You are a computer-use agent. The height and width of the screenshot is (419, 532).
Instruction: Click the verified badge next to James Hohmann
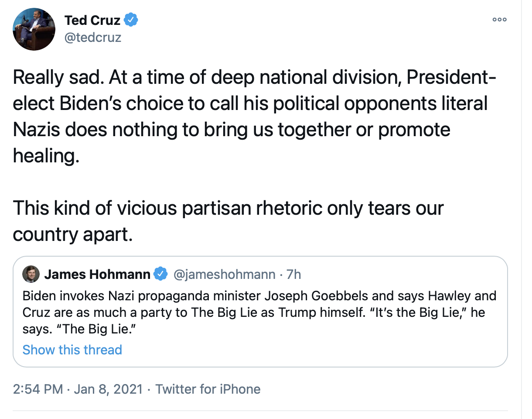pos(161,274)
